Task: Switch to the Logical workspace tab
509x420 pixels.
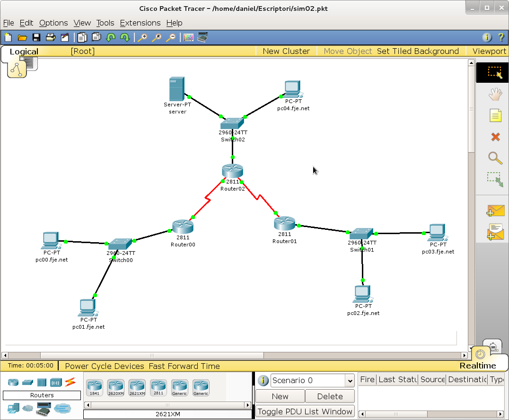Action: click(x=24, y=52)
